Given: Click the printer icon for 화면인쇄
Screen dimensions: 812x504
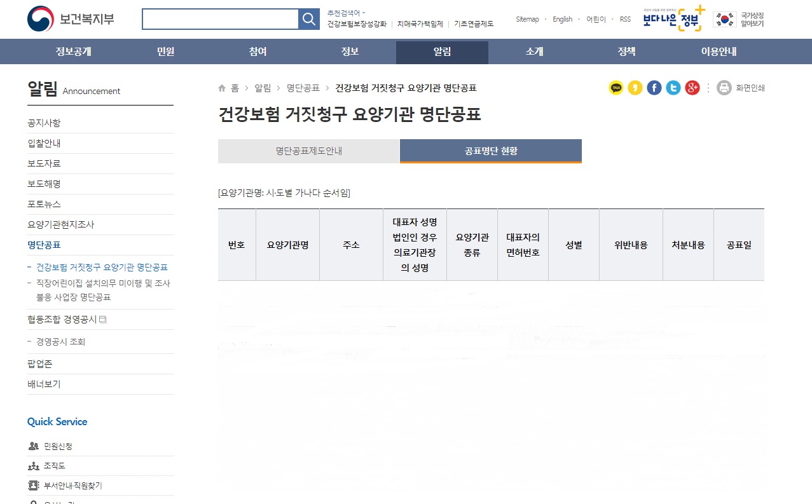Looking at the screenshot, I should pyautogui.click(x=724, y=88).
